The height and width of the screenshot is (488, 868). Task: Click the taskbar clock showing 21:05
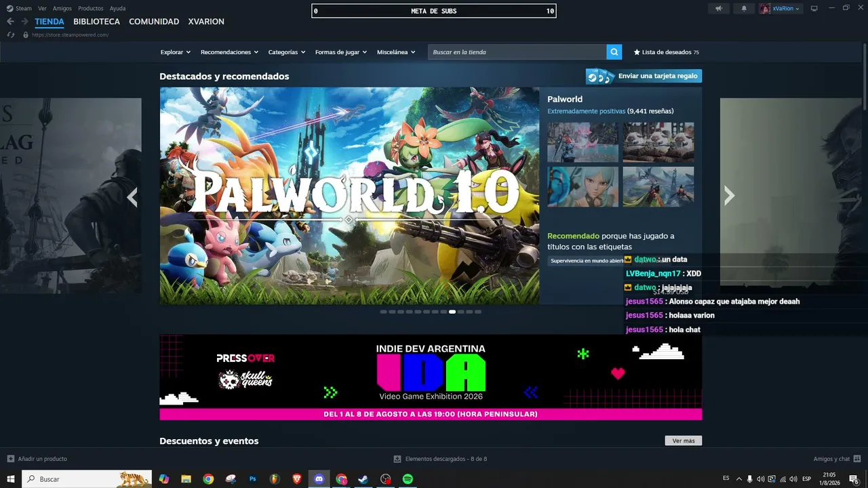pyautogui.click(x=829, y=479)
